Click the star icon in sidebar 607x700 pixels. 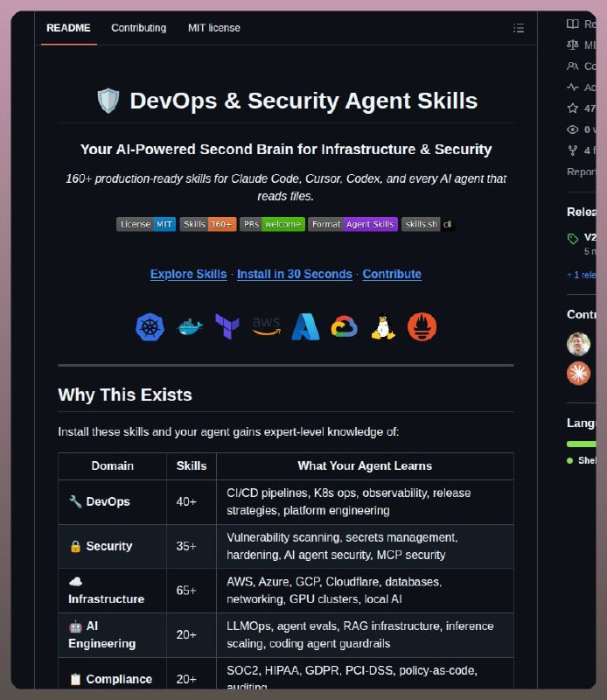coord(573,108)
